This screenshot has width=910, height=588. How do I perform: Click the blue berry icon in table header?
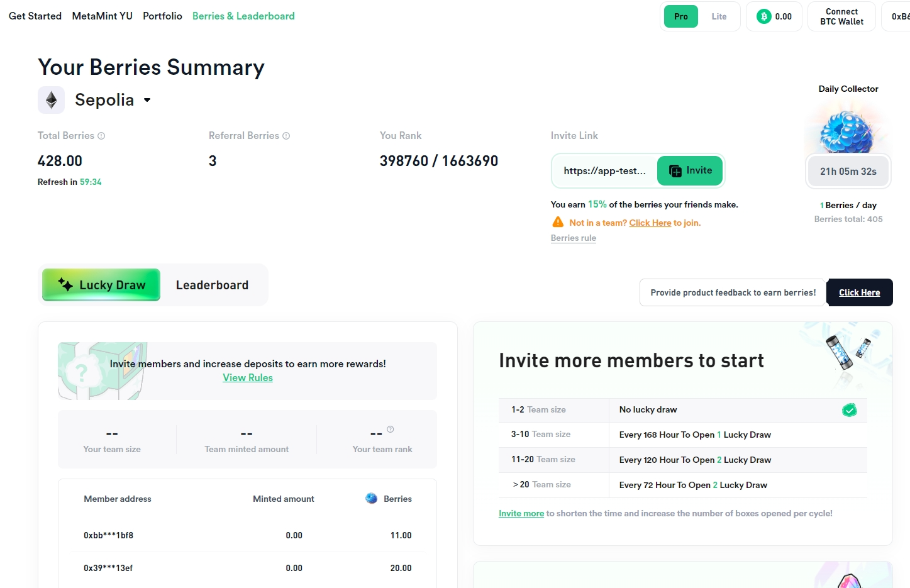pos(372,498)
